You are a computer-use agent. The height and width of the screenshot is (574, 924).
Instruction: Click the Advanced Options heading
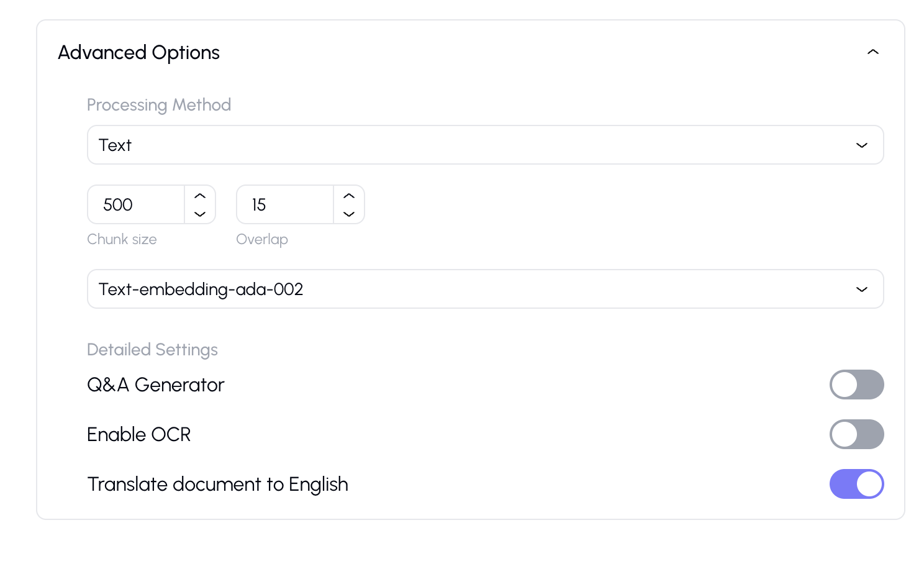coord(138,53)
